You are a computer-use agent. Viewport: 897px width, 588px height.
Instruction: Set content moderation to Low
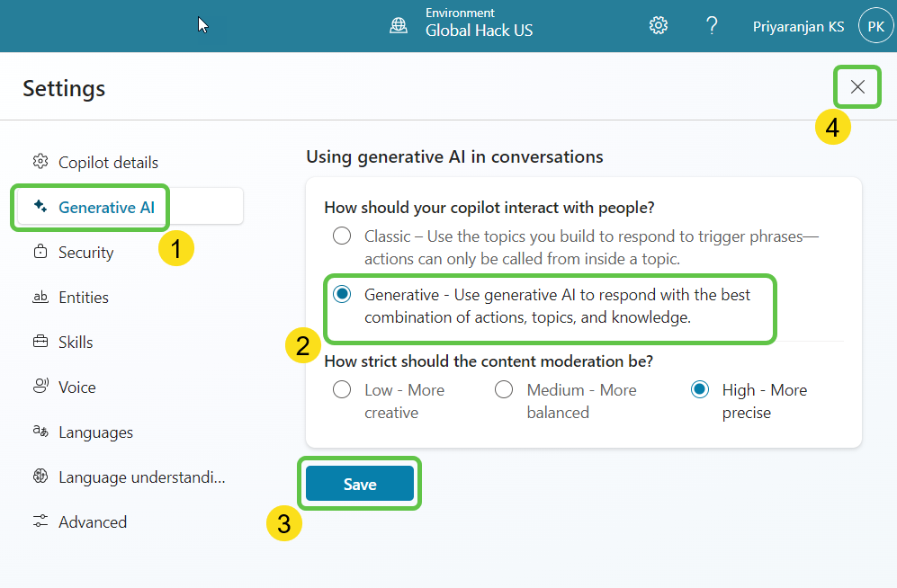point(342,390)
